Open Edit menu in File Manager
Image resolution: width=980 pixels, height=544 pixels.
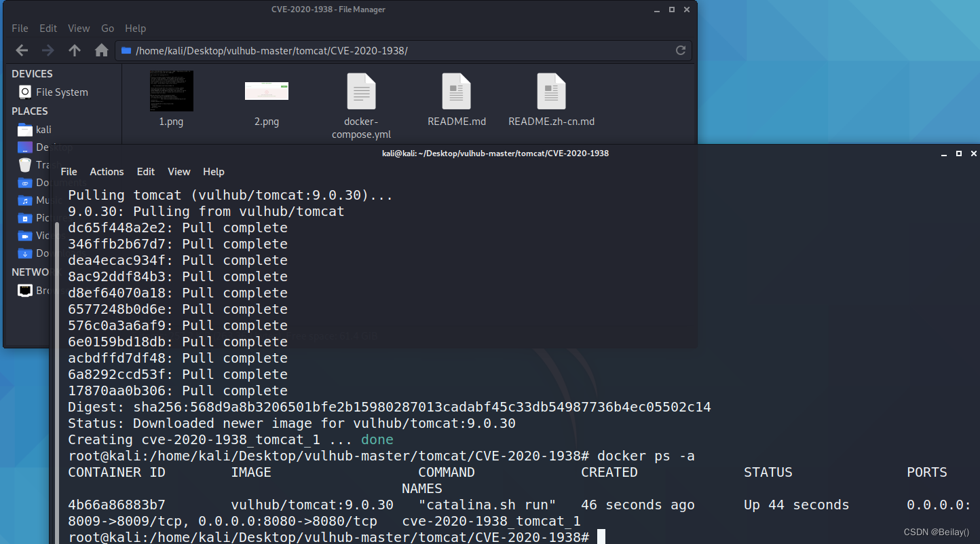click(48, 29)
